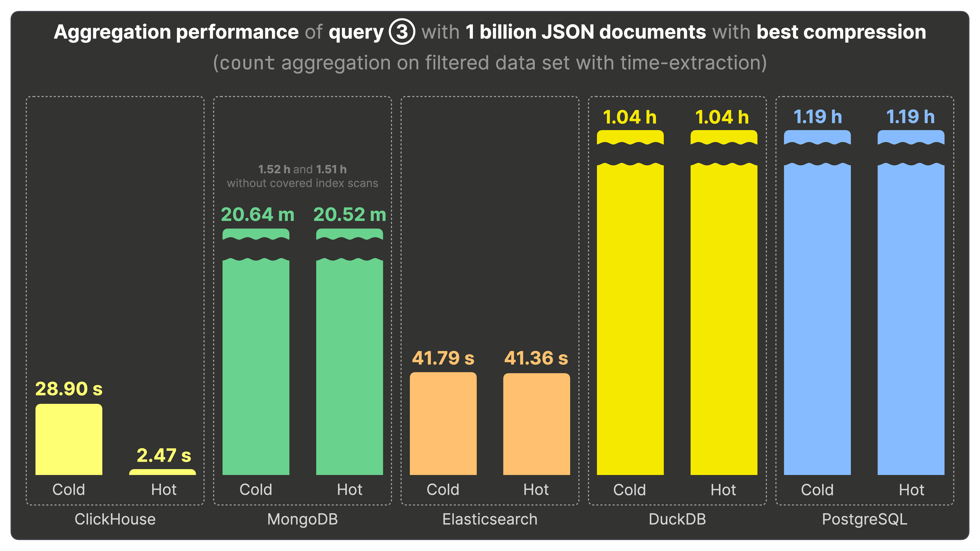980x551 pixels.
Task: Click the DuckDB label
Action: tap(677, 519)
